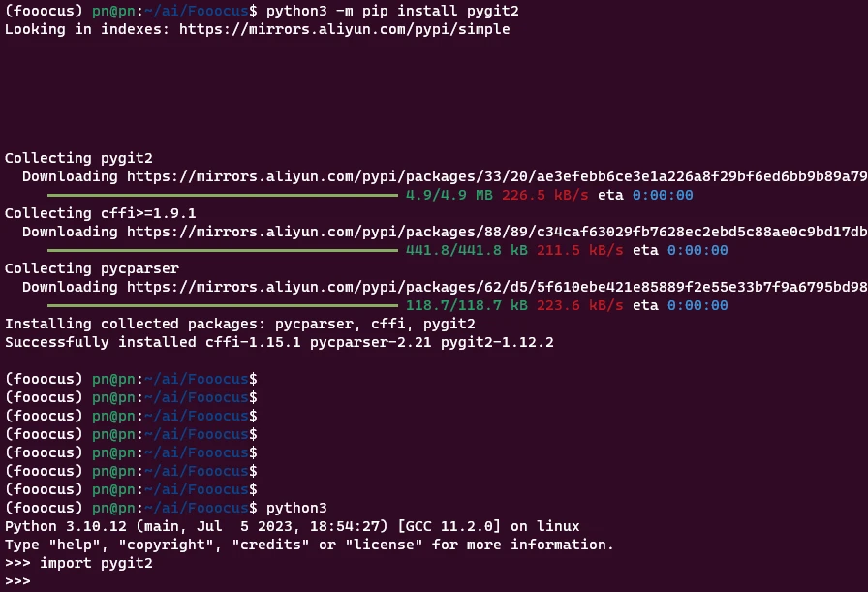Viewport: 868px width, 592px height.
Task: Click the 'Installing collected packages' line
Action: 239,324
